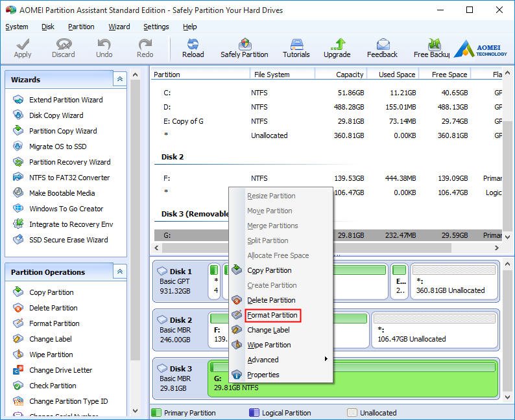515x420 pixels.
Task: Open Windows To Go Creator
Action: point(58,209)
